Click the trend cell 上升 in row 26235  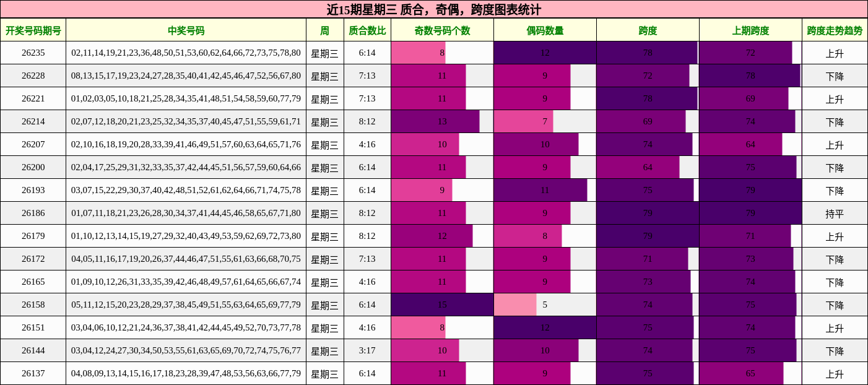(835, 53)
